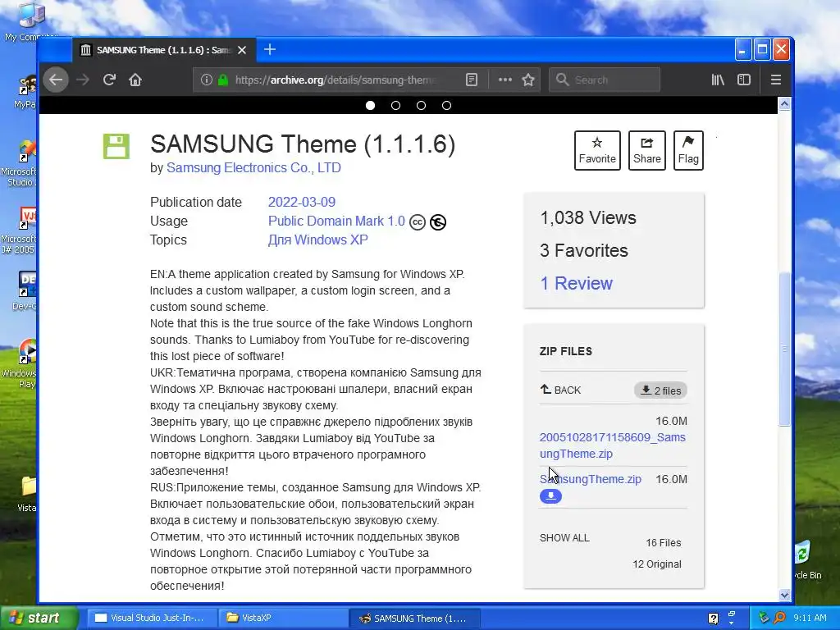Click the vertical scrollbar thumb

tap(785, 349)
